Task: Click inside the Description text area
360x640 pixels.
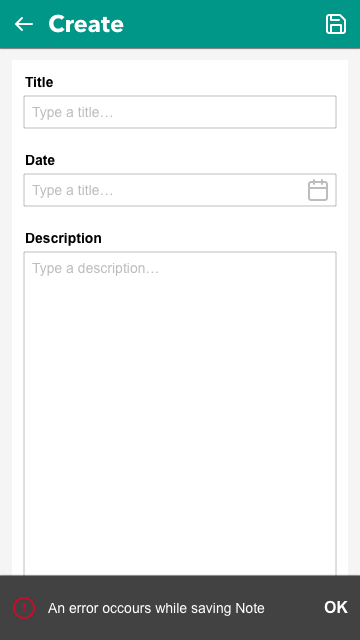Action: coord(180,413)
